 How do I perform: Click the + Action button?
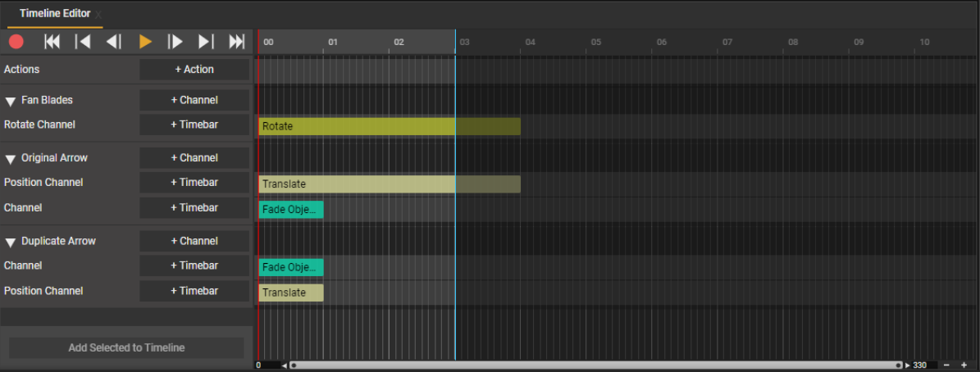[194, 70]
